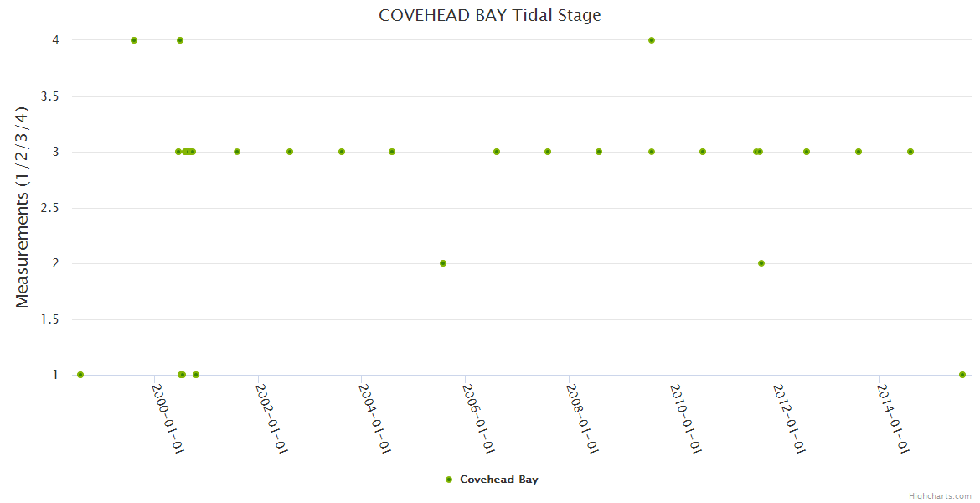Click the 2008-01-01 x-axis label
This screenshot has height=503, width=980.
tap(582, 418)
